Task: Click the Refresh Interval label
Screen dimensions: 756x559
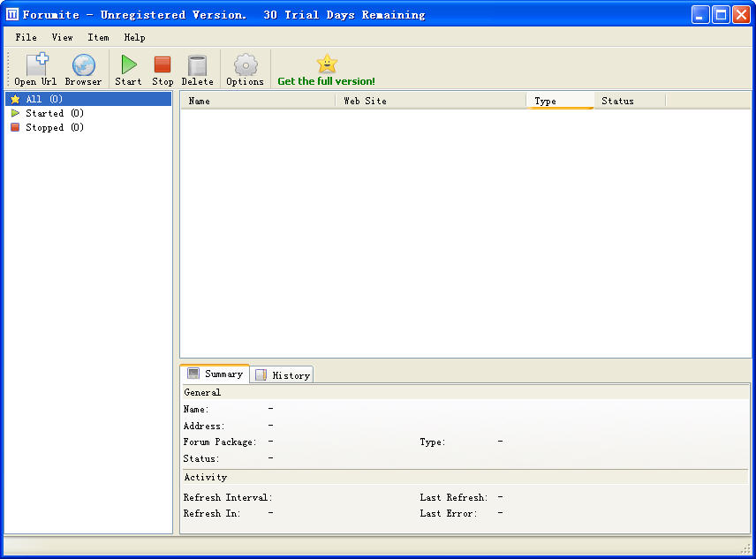Action: coord(228,497)
